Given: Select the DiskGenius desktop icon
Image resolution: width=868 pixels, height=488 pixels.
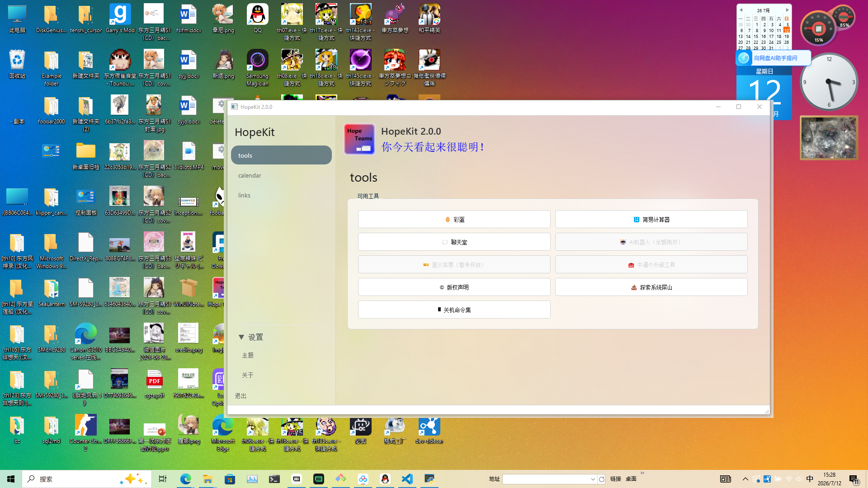Looking at the screenshot, I should 51,19.
